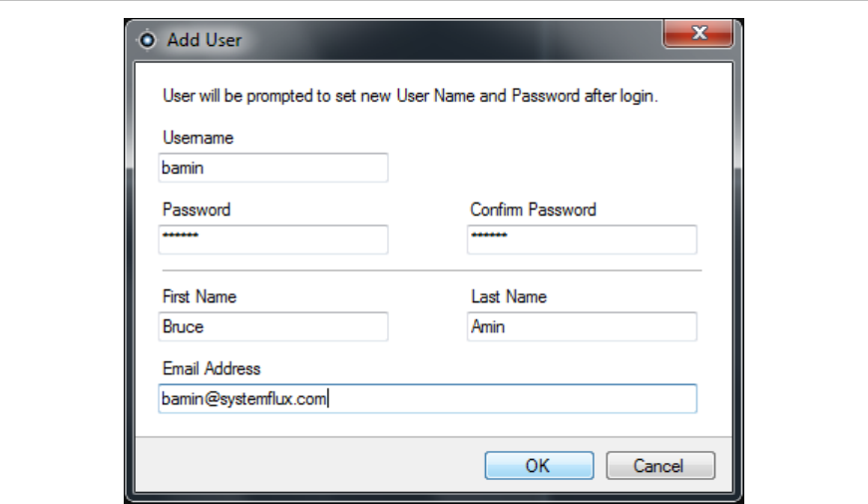Close the Add User dialog window
Viewport: 868px width, 504px height.
[698, 35]
